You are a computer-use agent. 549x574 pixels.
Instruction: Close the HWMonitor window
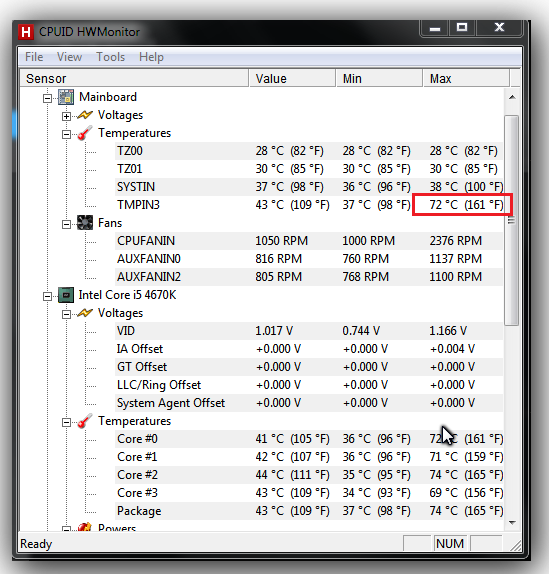(x=499, y=28)
